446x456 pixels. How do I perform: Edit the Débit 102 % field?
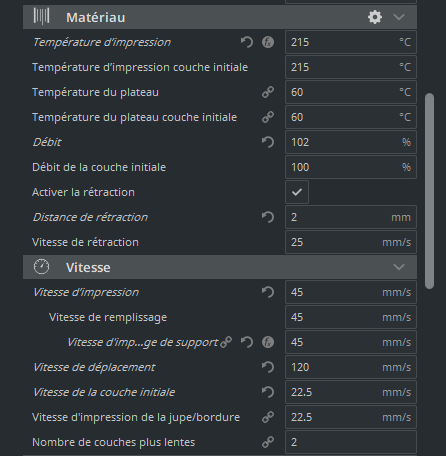351,142
